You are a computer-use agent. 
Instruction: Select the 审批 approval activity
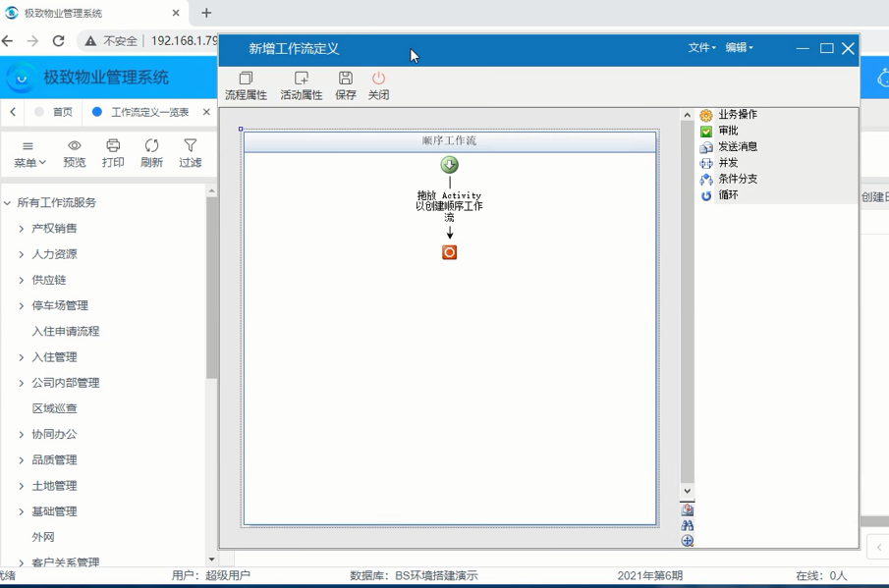click(728, 131)
